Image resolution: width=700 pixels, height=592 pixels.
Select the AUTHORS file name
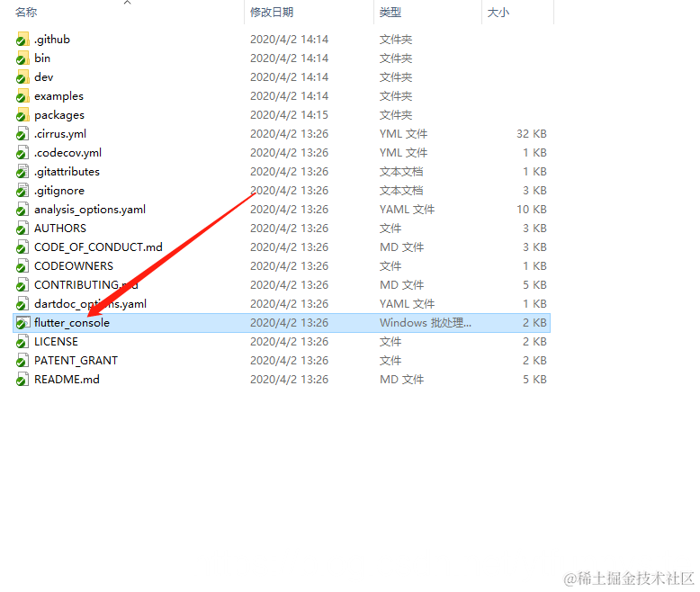[60, 229]
